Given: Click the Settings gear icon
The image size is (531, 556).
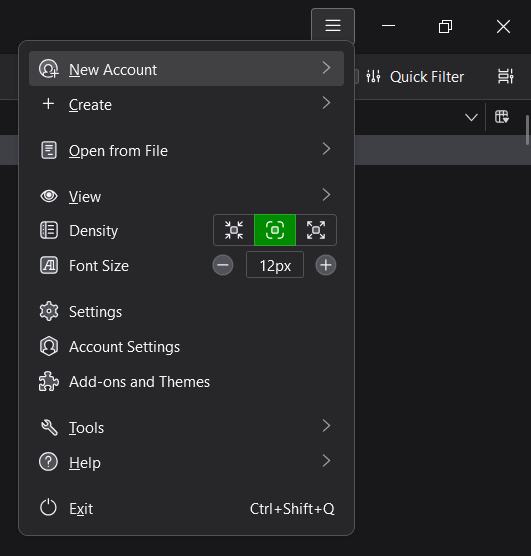Looking at the screenshot, I should (49, 311).
